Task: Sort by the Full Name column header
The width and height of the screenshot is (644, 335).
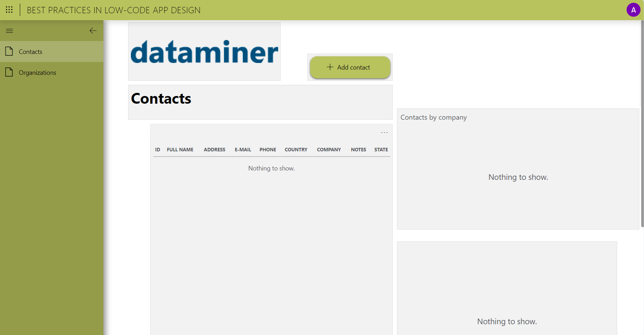Action: 180,150
